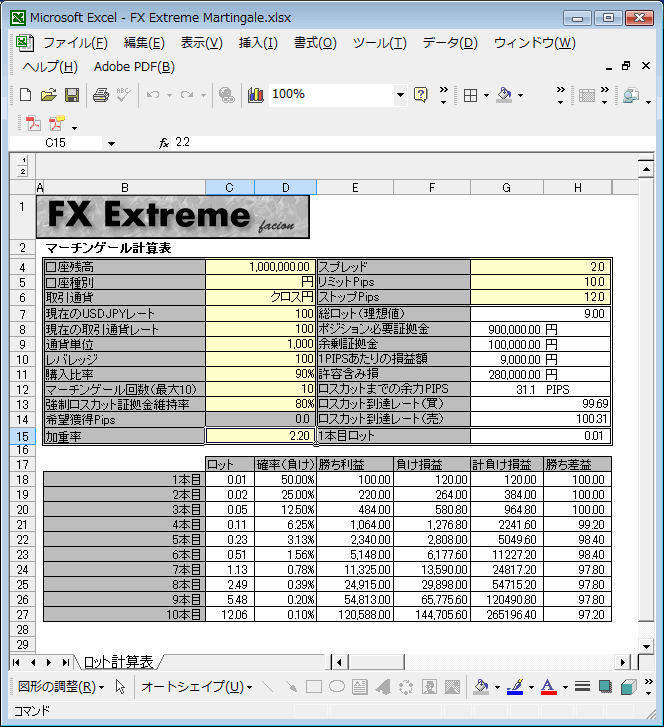Click first sheet navigation button

tap(16, 663)
